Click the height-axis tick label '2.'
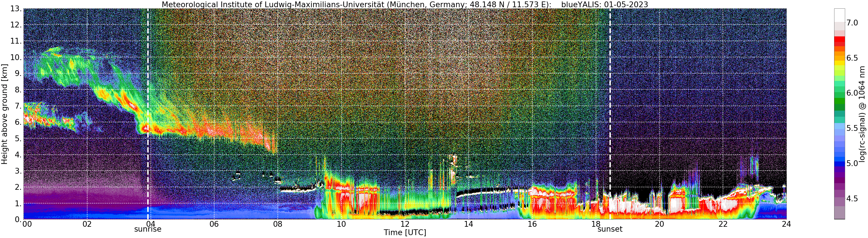Image resolution: width=868 pixels, height=238 pixels. pos(18,187)
